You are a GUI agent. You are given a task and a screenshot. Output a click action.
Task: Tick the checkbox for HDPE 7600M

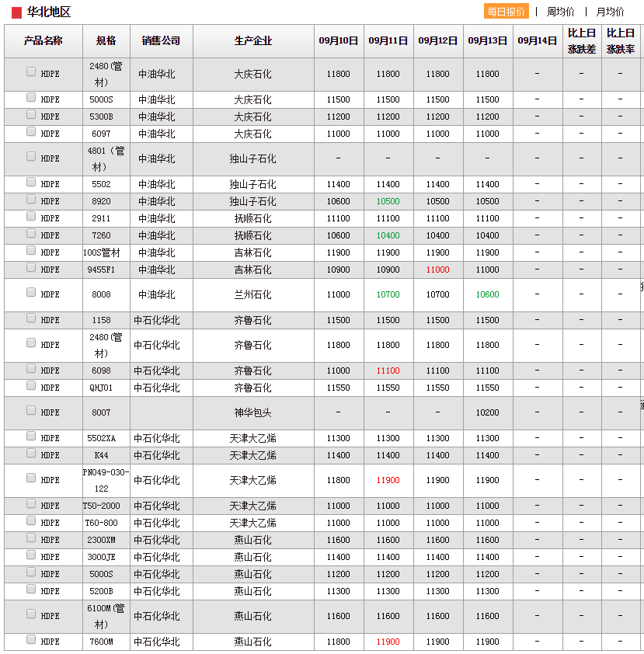tap(31, 639)
